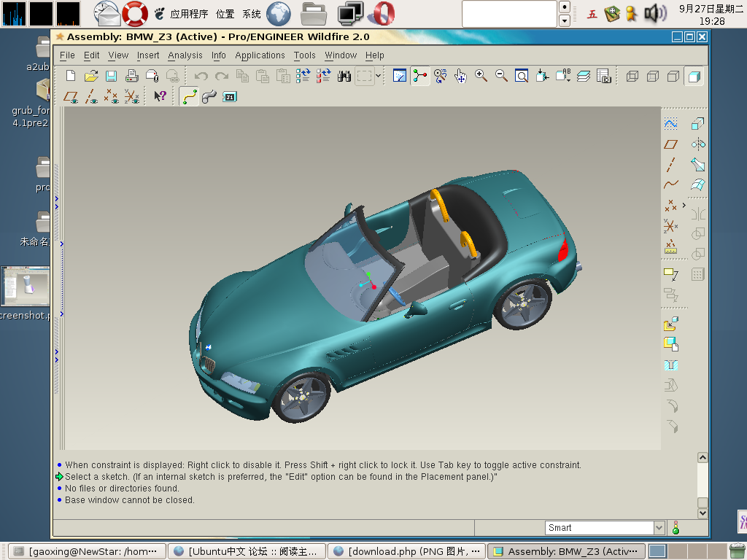Toggle the spin center display
This screenshot has height=560, width=747.
(419, 76)
